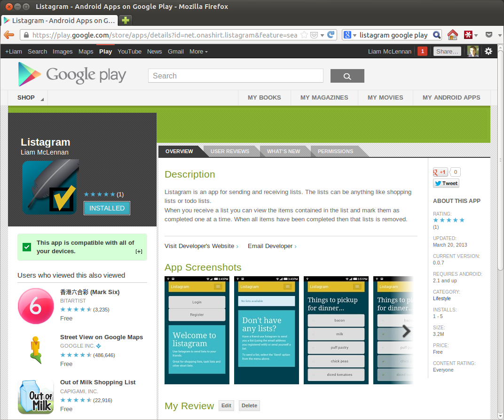Click Liam McLennan's profile photo
Viewport: 504px width, 420px height.
click(473, 51)
